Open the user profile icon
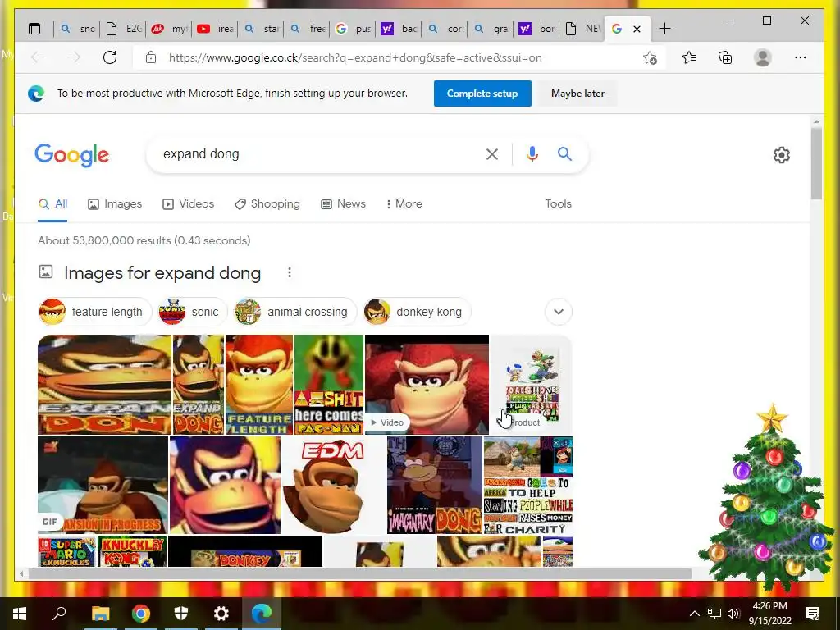 [x=762, y=57]
